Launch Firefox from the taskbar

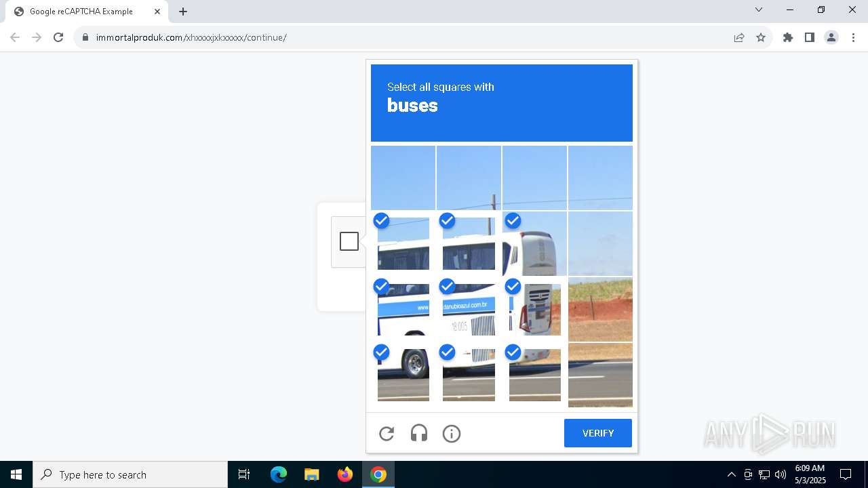[x=345, y=474]
